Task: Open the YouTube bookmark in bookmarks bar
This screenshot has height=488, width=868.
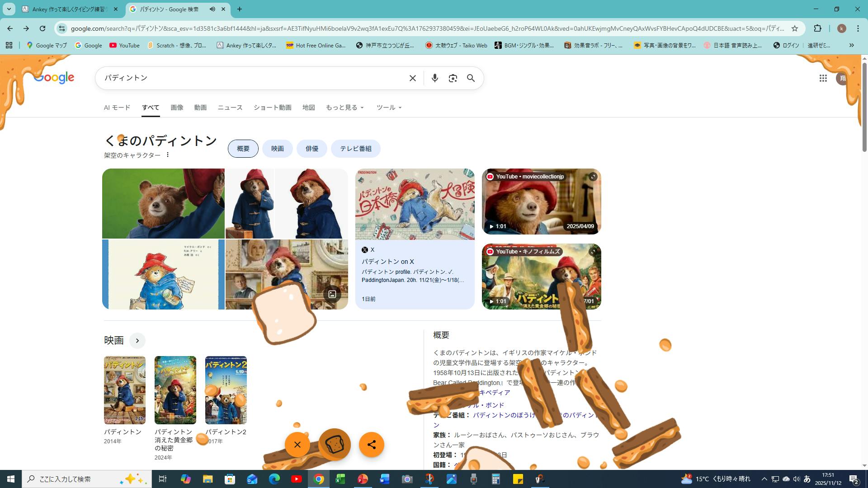Action: (124, 45)
